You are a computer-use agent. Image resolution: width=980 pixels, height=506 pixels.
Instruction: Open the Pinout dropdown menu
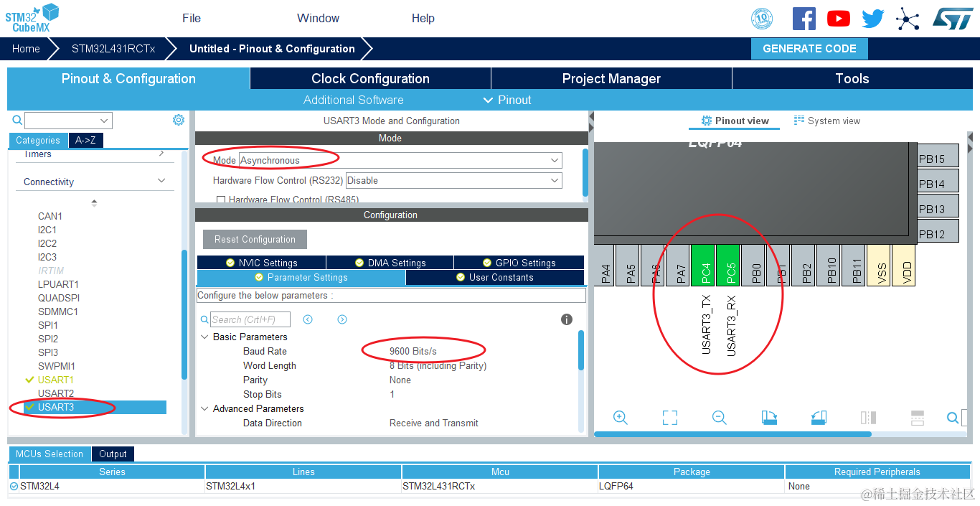point(508,100)
